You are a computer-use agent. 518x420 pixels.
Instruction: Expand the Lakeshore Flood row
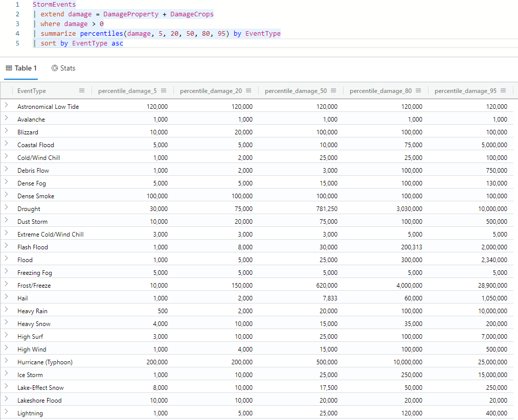6,399
